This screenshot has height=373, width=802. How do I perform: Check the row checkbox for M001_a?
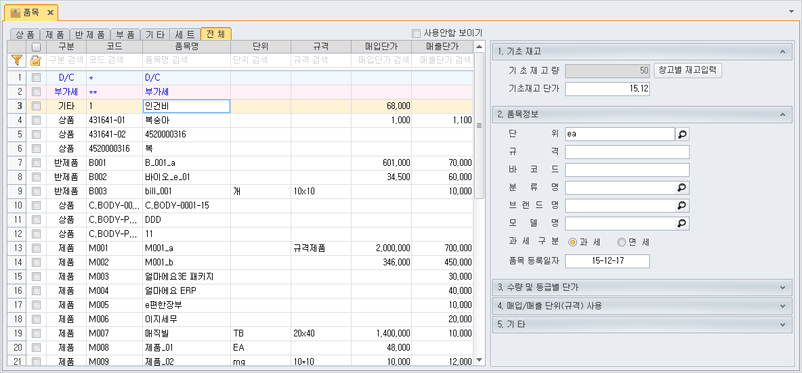36,248
